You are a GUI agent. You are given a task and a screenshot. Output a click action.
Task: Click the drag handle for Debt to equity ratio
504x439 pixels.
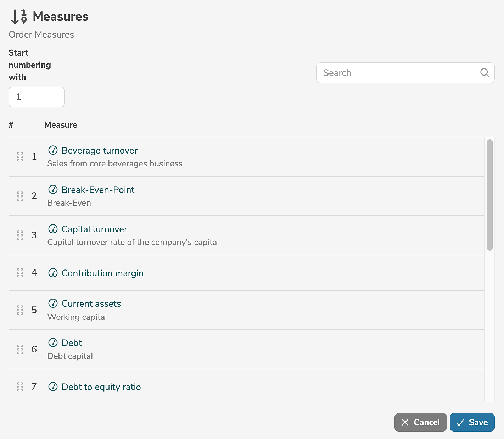(20, 387)
